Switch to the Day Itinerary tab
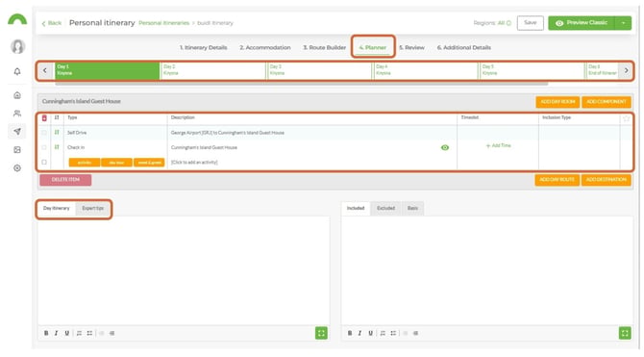Image resolution: width=644 pixels, height=357 pixels. pyautogui.click(x=57, y=209)
